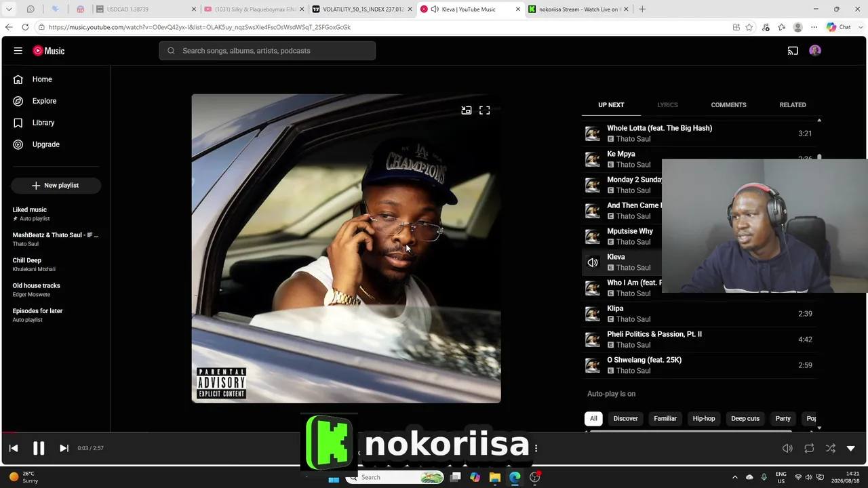This screenshot has height=488, width=868.
Task: Switch to the Lyrics tab
Action: point(667,105)
